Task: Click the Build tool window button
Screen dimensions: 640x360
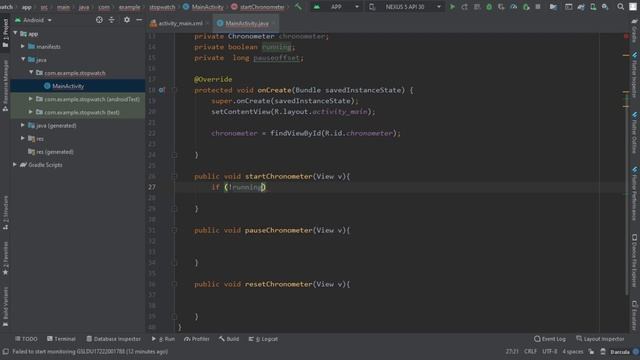Action: coord(229,339)
